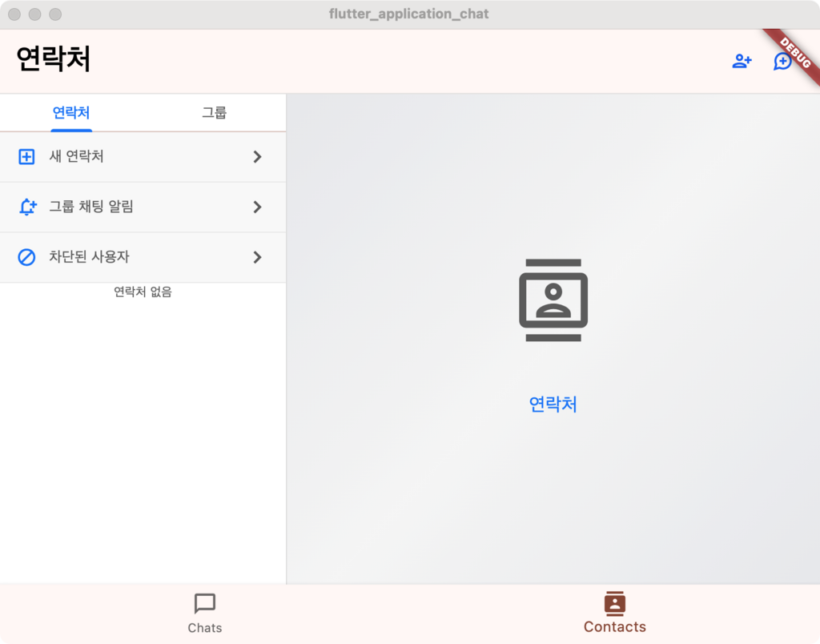Click the large 연락처 header title
The height and width of the screenshot is (644, 820).
coord(54,59)
